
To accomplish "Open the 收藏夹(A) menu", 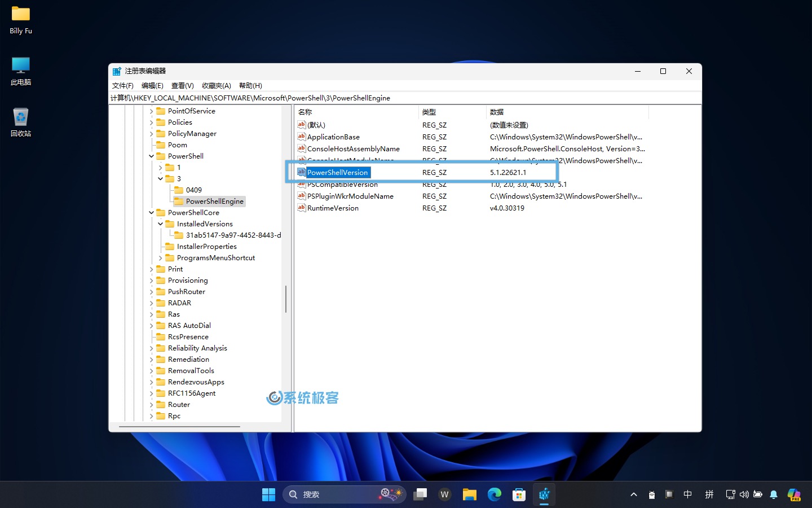I will (x=216, y=86).
